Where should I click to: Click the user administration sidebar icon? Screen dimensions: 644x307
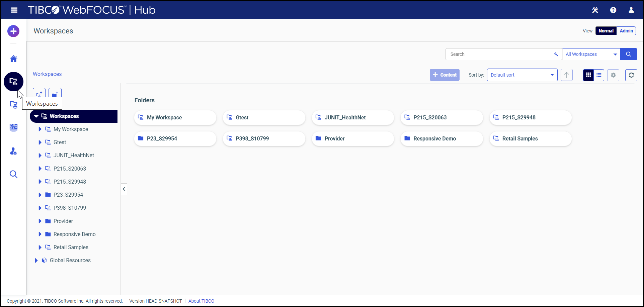click(x=13, y=151)
